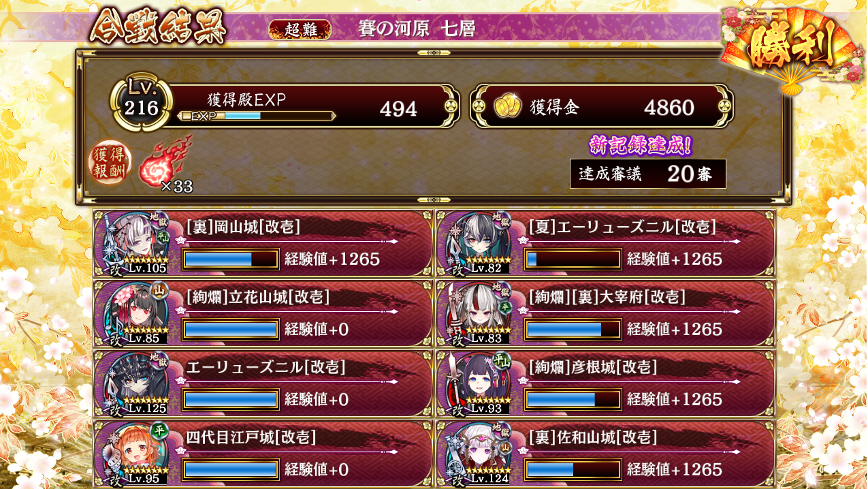Click the 達成審議 20審 record box
Image resolution: width=868 pixels, height=489 pixels.
coord(647,174)
